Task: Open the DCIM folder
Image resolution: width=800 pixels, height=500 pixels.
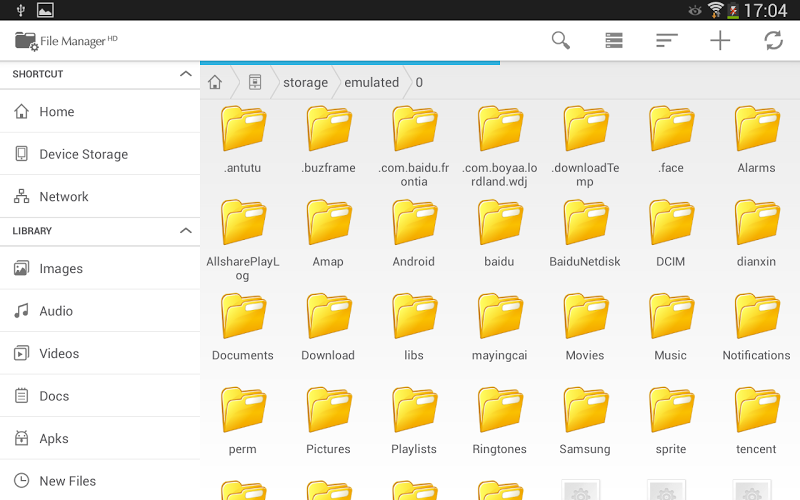Action: [x=671, y=233]
